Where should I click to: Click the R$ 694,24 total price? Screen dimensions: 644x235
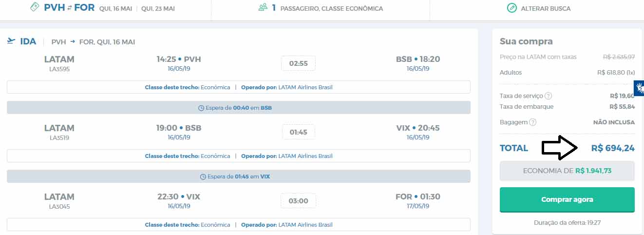pyautogui.click(x=613, y=148)
